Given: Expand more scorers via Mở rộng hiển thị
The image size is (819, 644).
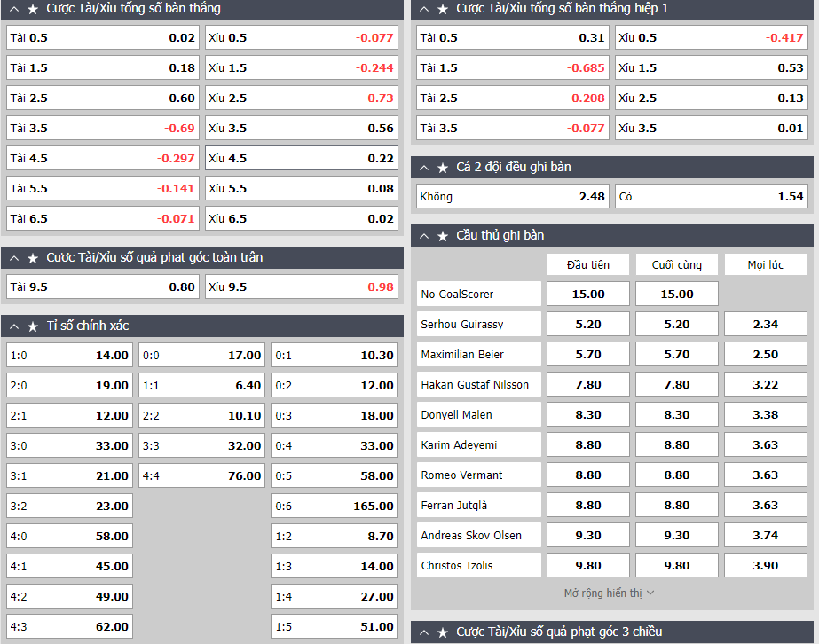Looking at the screenshot, I should coord(609,593).
